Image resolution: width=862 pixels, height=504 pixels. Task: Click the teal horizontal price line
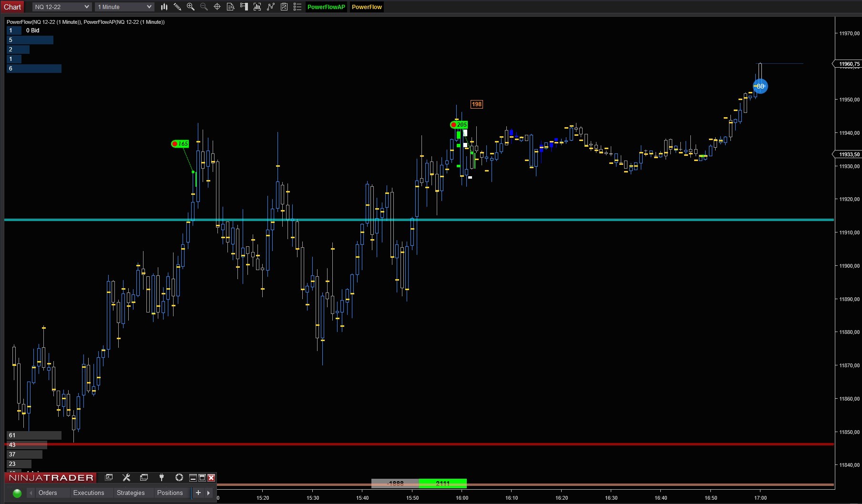click(x=420, y=220)
